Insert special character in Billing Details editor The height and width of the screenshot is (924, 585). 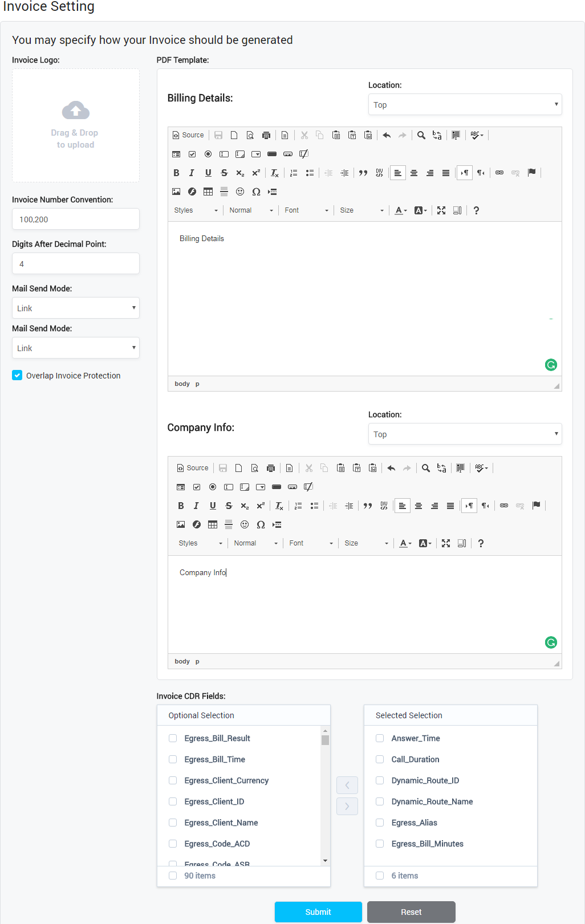[256, 192]
